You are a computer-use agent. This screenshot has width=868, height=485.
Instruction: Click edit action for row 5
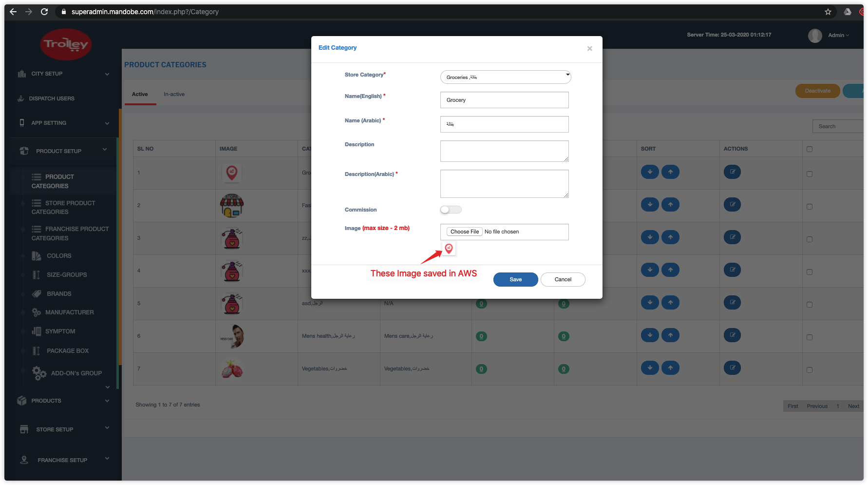pos(732,303)
